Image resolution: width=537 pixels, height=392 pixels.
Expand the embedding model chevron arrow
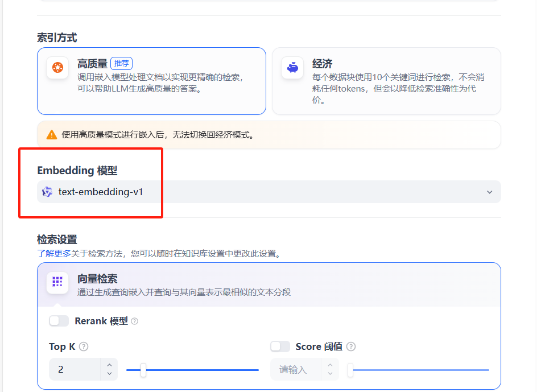click(490, 192)
